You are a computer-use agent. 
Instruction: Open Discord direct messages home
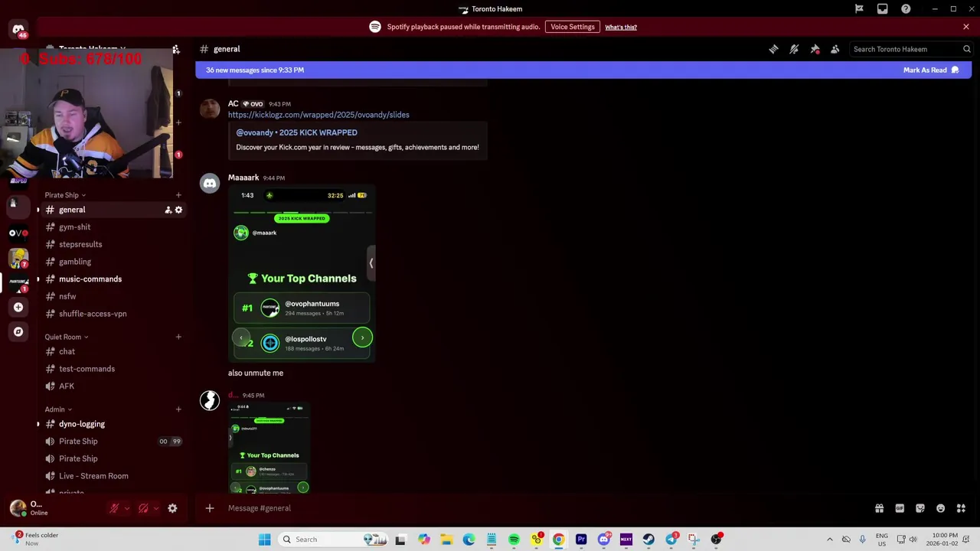[x=18, y=31]
